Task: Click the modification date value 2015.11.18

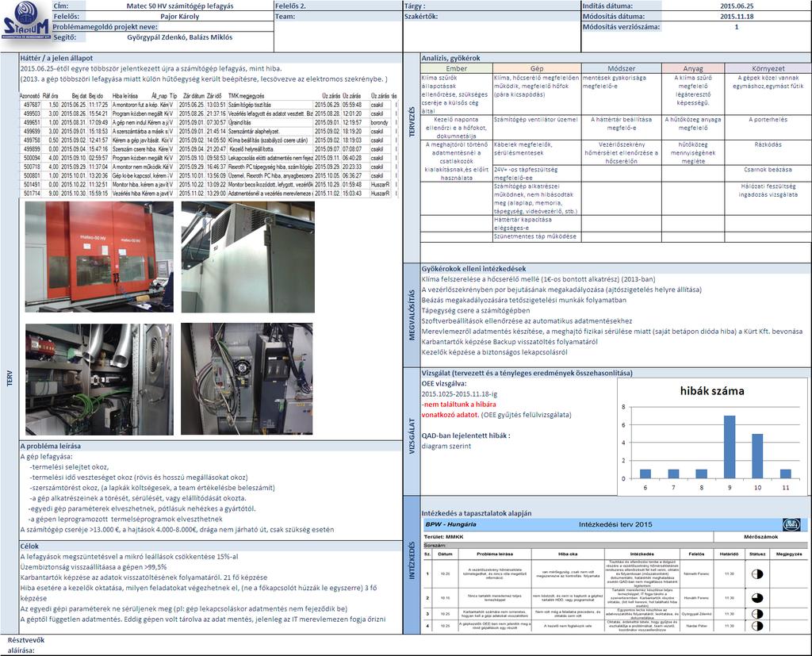Action: 737,17
